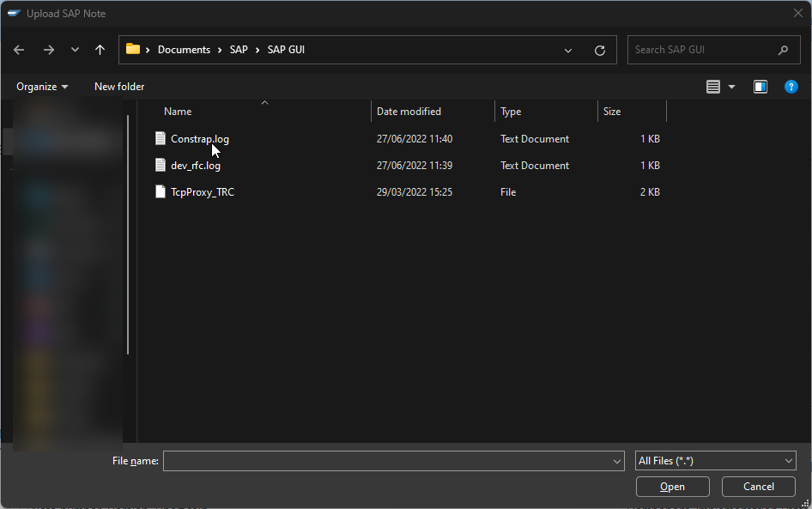The height and width of the screenshot is (509, 812).
Task: Select the dev_rfc.log file
Action: coord(196,166)
